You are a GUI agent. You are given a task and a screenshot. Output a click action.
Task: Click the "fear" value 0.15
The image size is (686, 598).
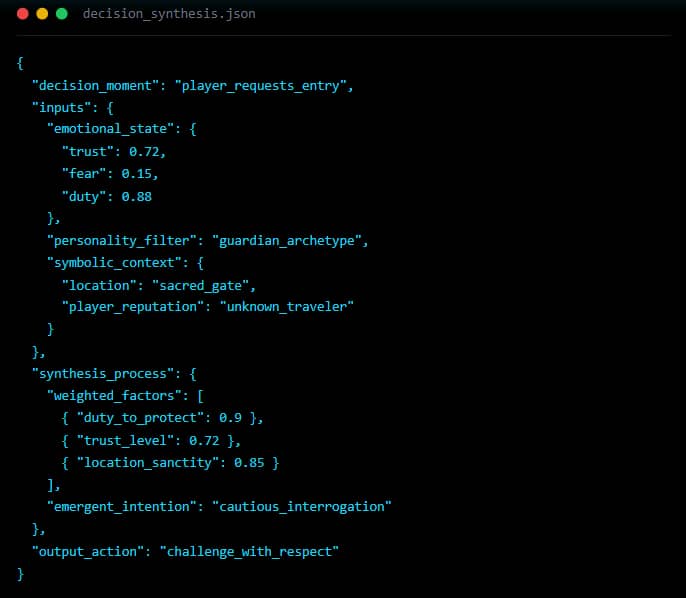pos(140,173)
